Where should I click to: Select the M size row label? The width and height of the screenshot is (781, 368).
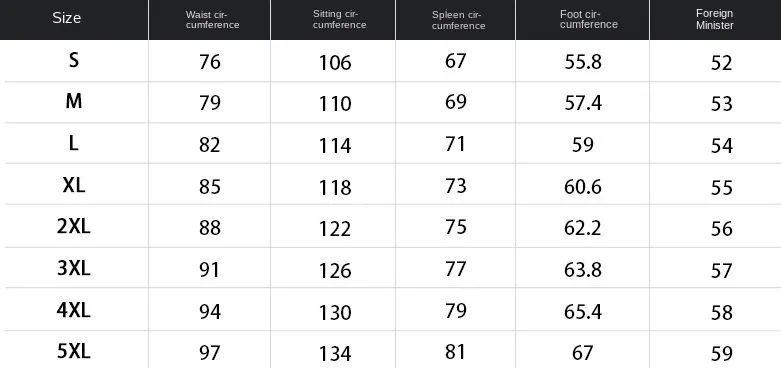(x=74, y=102)
